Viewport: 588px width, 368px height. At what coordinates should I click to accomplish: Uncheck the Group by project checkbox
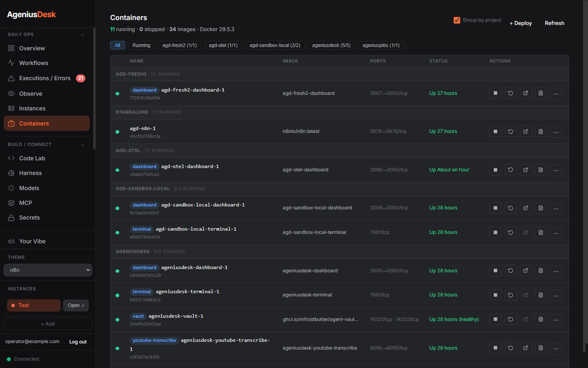click(457, 20)
